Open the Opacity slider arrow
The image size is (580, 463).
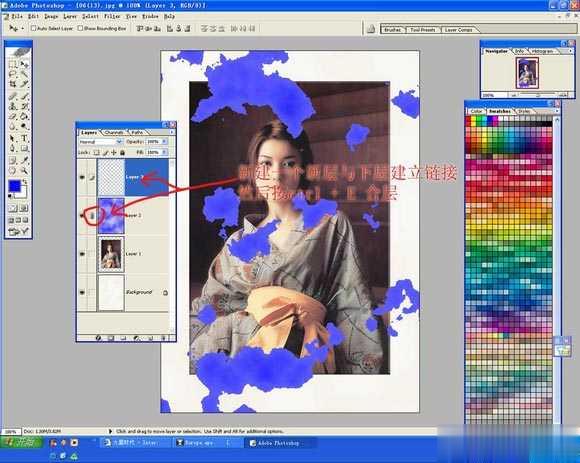165,142
